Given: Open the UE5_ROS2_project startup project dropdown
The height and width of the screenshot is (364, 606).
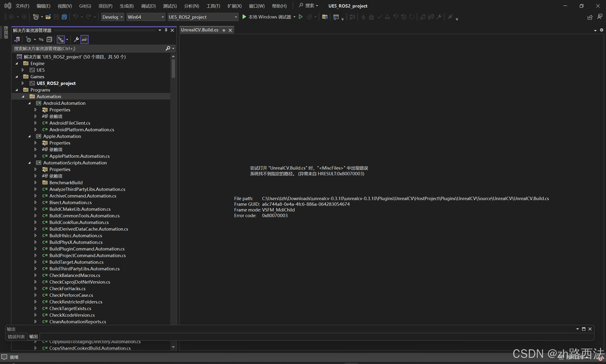Looking at the screenshot, I should point(203,17).
